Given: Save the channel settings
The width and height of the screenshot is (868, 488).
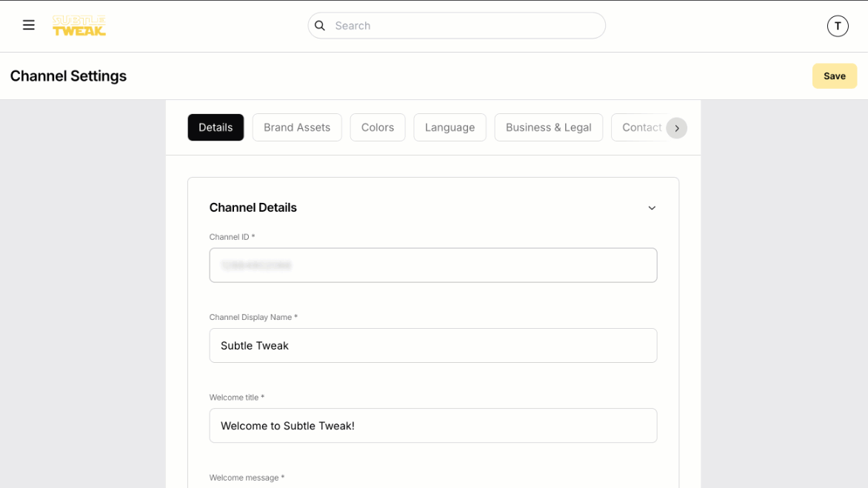Looking at the screenshot, I should tap(834, 76).
